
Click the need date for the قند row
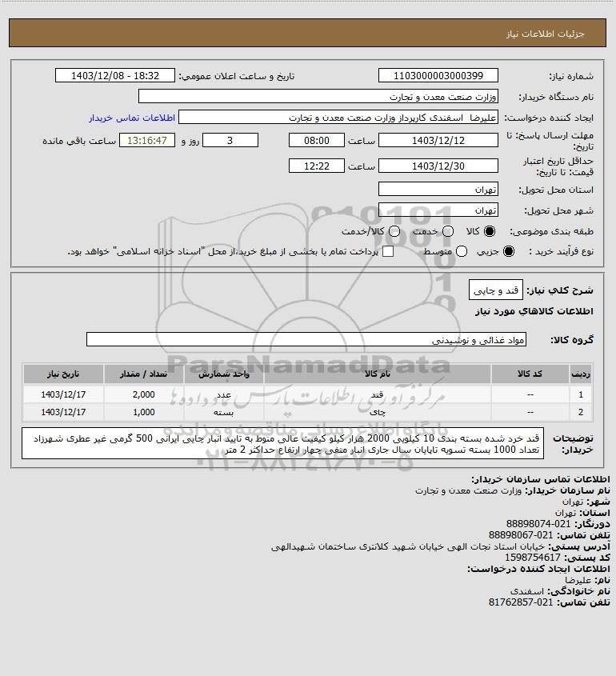63,394
